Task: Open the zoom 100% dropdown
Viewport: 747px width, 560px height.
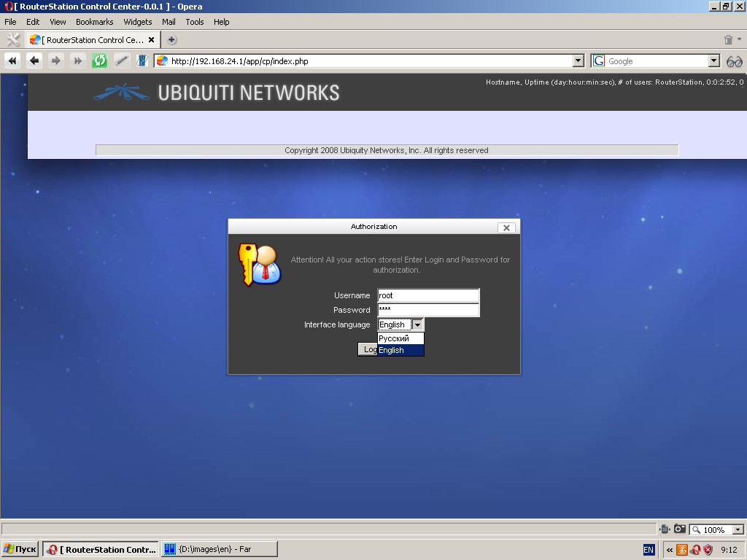Action: tap(738, 529)
